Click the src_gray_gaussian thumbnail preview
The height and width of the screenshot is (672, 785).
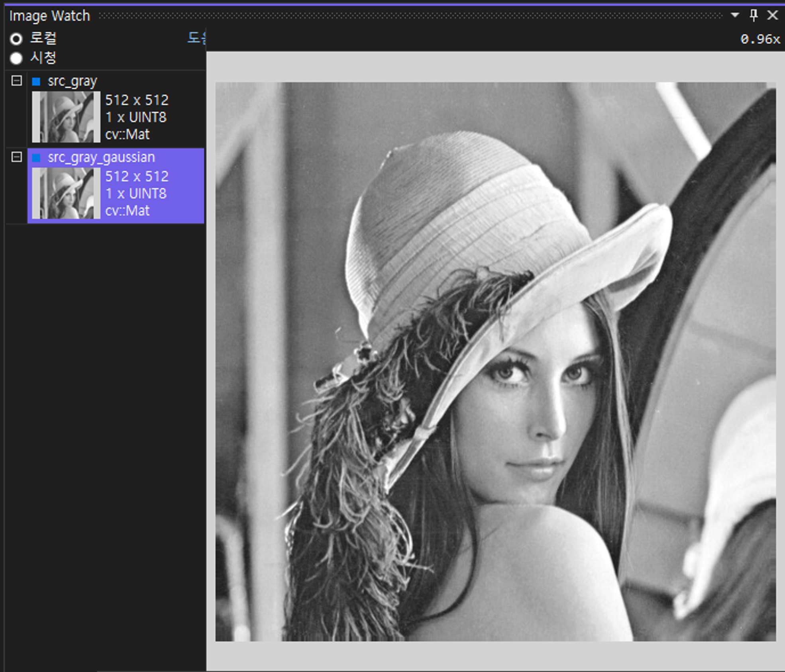[x=66, y=193]
